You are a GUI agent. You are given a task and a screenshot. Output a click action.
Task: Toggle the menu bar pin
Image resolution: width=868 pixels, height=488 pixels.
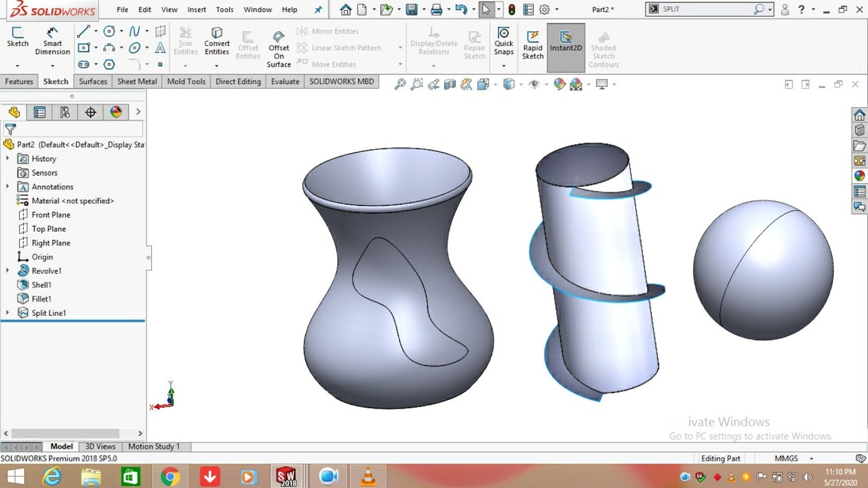[x=319, y=9]
